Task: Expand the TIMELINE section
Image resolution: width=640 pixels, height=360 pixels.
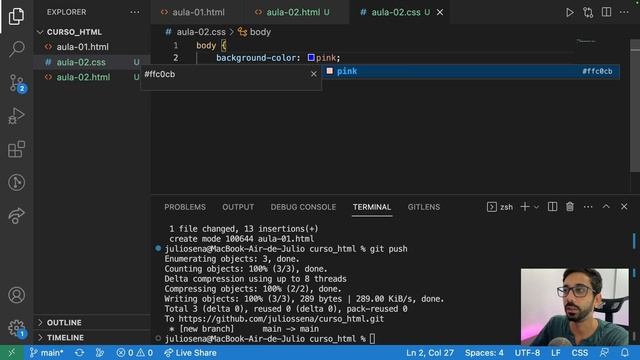Action: (65, 338)
